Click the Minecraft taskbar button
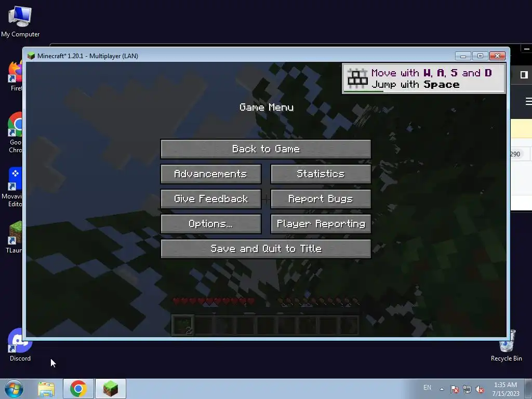The height and width of the screenshot is (399, 532). tap(111, 389)
